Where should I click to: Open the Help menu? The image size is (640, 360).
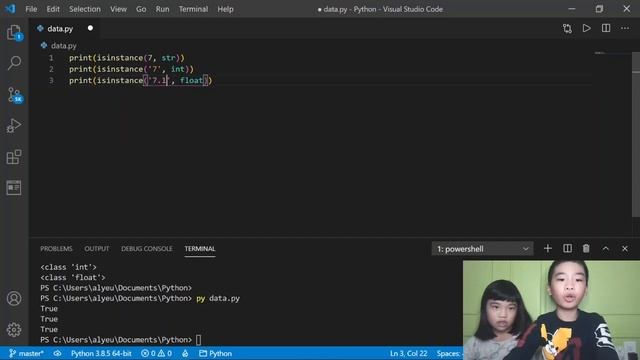click(225, 9)
